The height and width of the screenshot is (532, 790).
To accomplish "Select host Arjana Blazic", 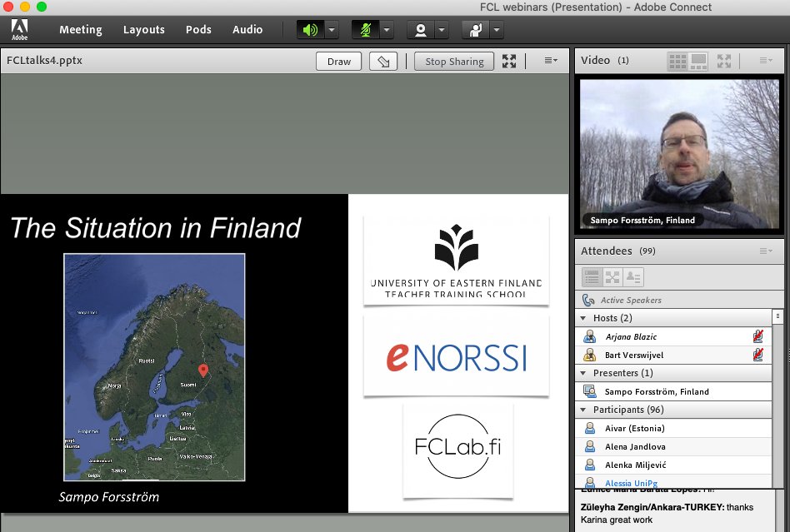I will click(673, 336).
